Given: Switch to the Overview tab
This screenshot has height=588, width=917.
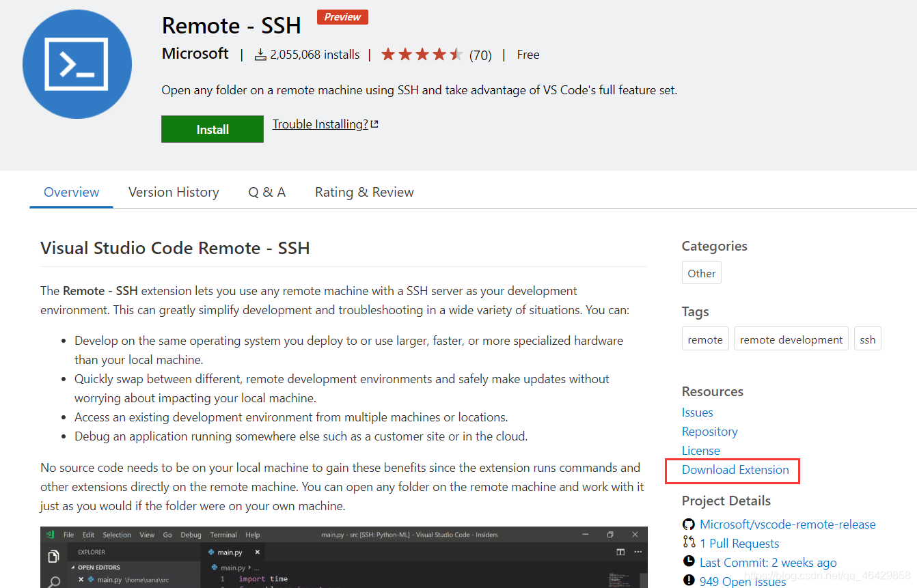Looking at the screenshot, I should (x=72, y=192).
